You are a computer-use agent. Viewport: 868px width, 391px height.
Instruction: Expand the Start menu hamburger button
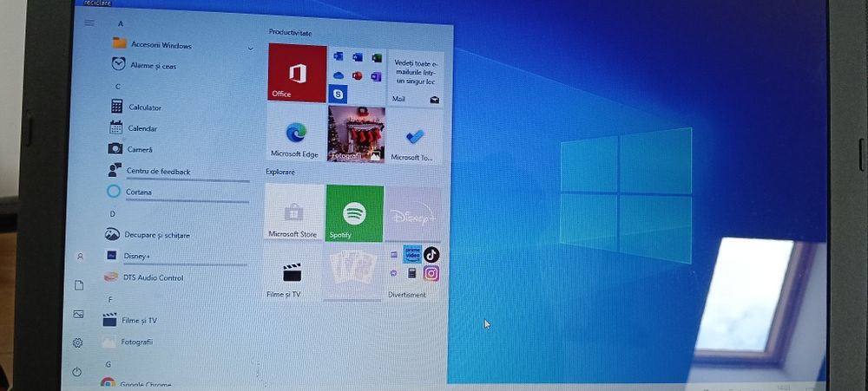(89, 23)
